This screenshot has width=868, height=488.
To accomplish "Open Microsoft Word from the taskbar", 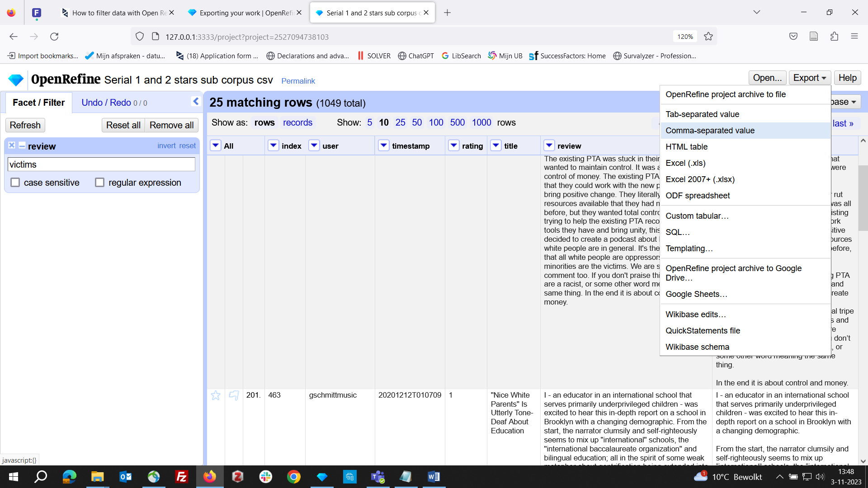I will point(434,477).
